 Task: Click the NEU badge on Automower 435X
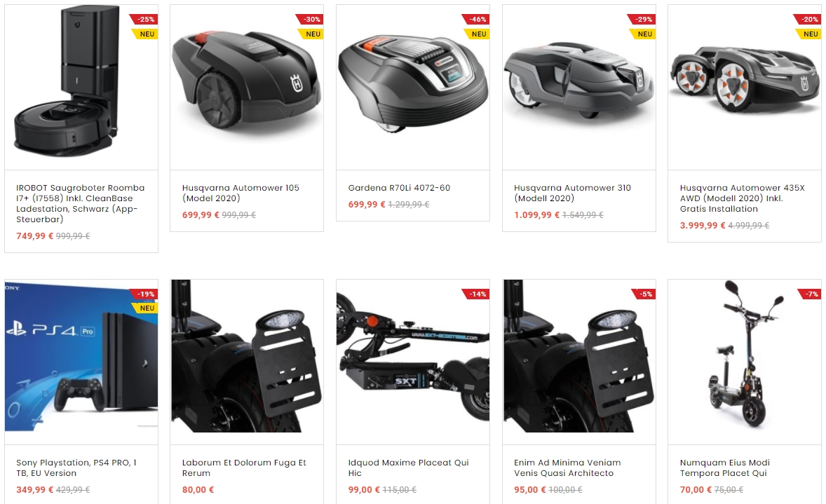coord(808,34)
